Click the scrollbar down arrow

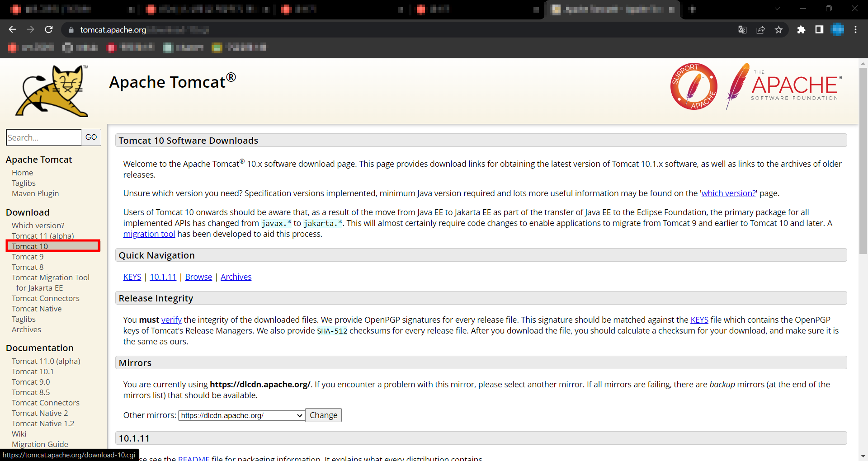[863, 456]
